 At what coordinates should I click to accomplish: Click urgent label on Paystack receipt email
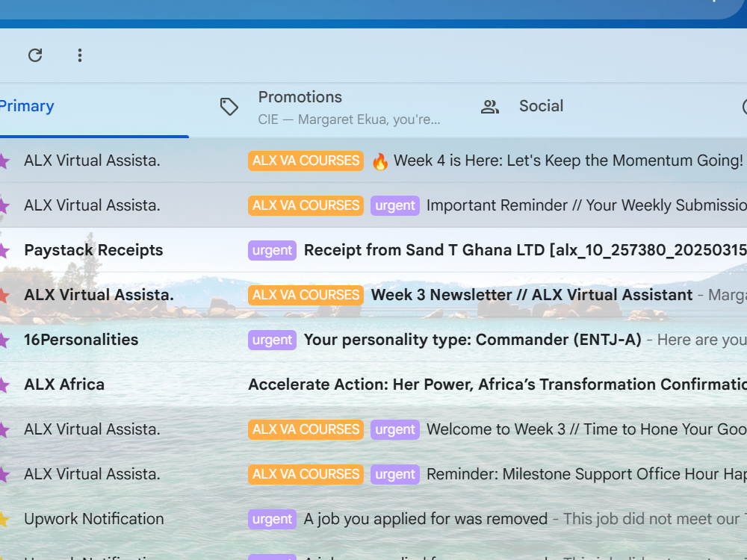(x=272, y=250)
